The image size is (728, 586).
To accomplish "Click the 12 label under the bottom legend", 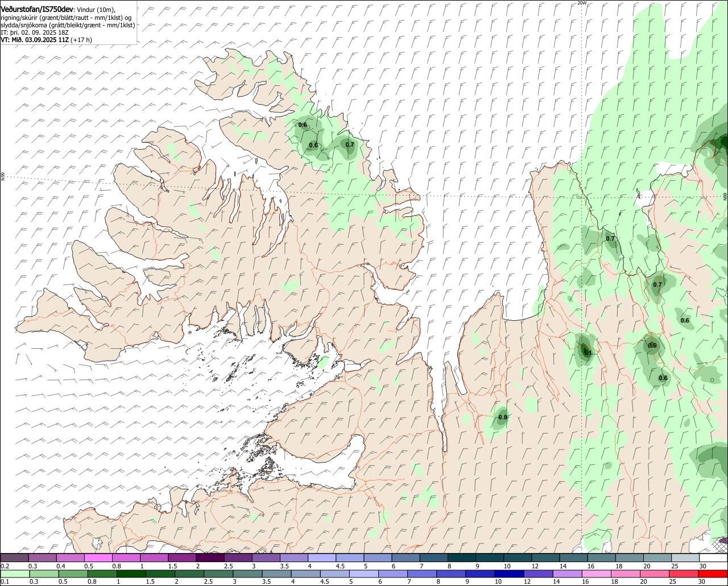I will click(527, 582).
